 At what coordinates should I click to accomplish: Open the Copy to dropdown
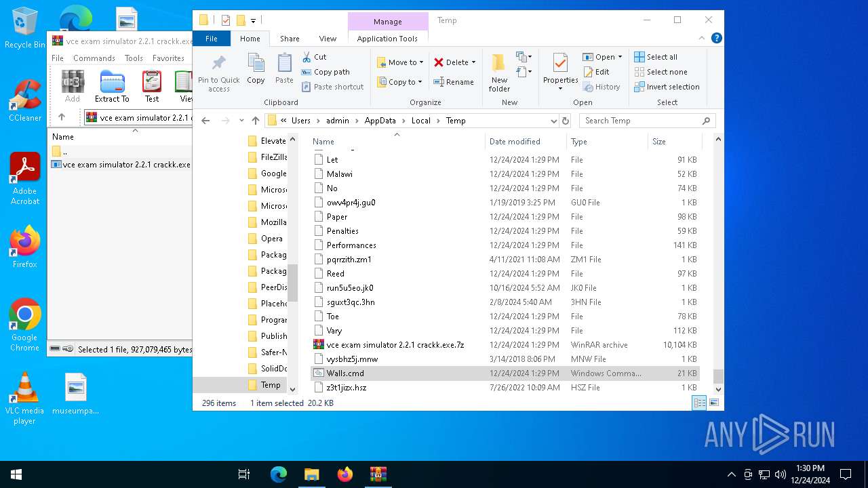(400, 82)
